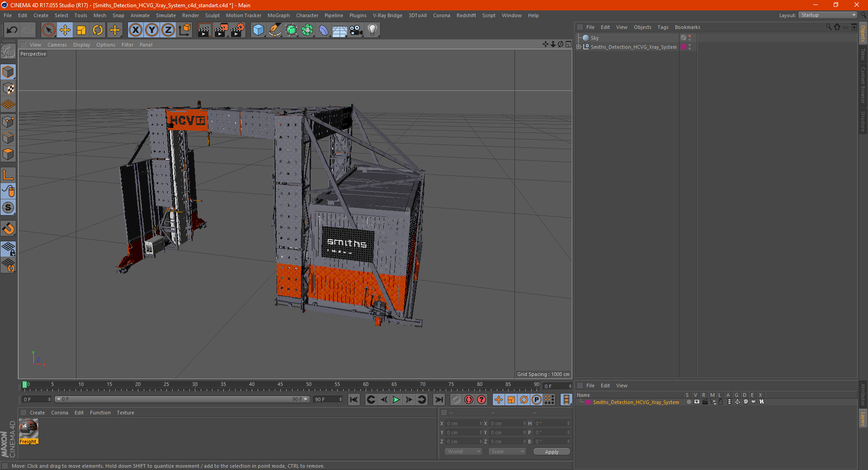Switch to Edges mode
Viewport: 868px width, 470px height.
pyautogui.click(x=9, y=138)
